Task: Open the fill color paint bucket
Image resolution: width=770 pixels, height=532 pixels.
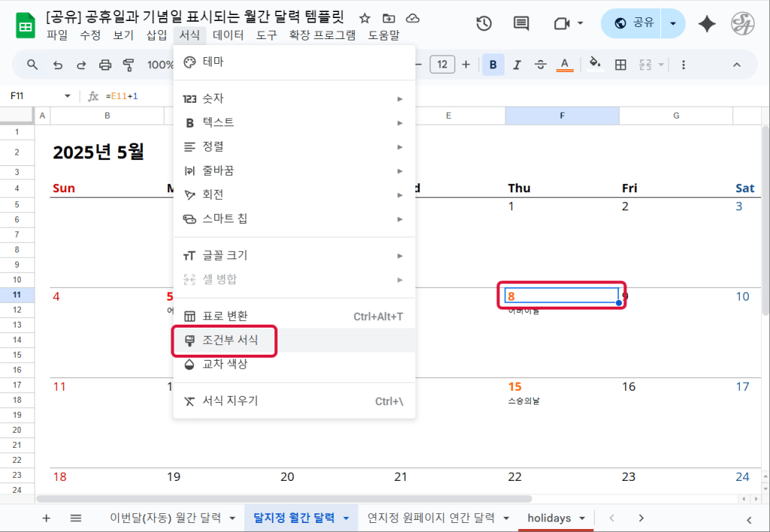Action: [x=595, y=65]
